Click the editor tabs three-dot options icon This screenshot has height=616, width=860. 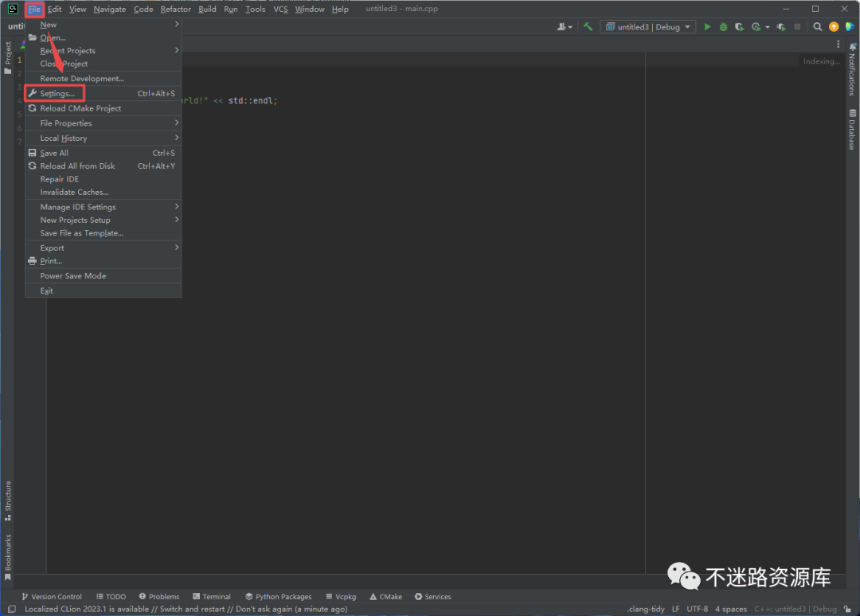point(838,44)
